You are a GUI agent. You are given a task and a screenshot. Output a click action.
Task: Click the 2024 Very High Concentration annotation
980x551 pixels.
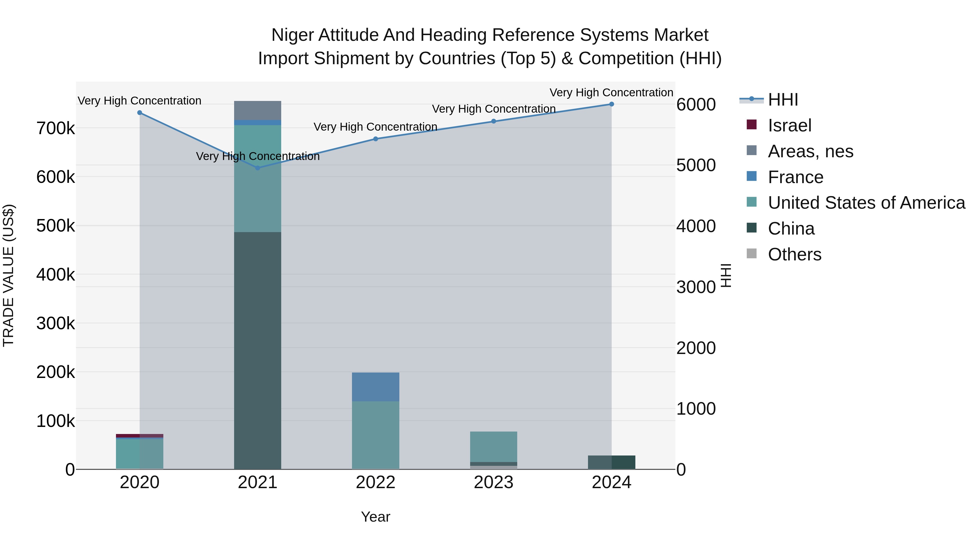click(611, 93)
